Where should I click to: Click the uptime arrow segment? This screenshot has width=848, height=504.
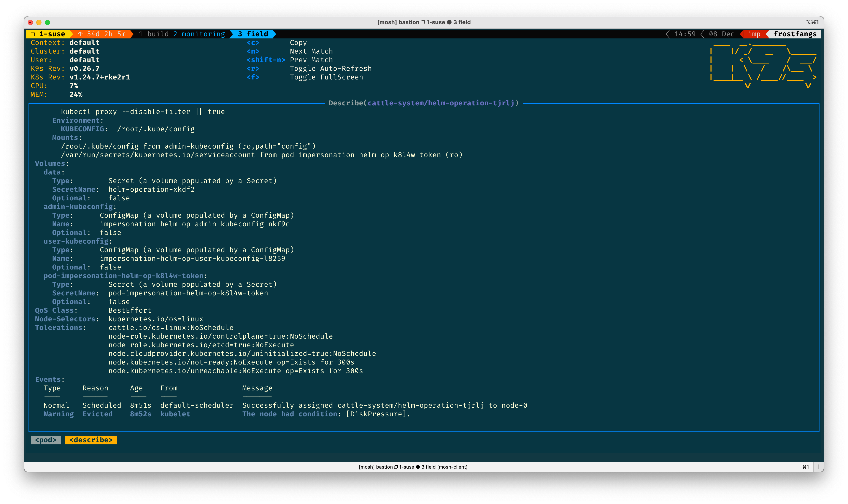point(102,34)
